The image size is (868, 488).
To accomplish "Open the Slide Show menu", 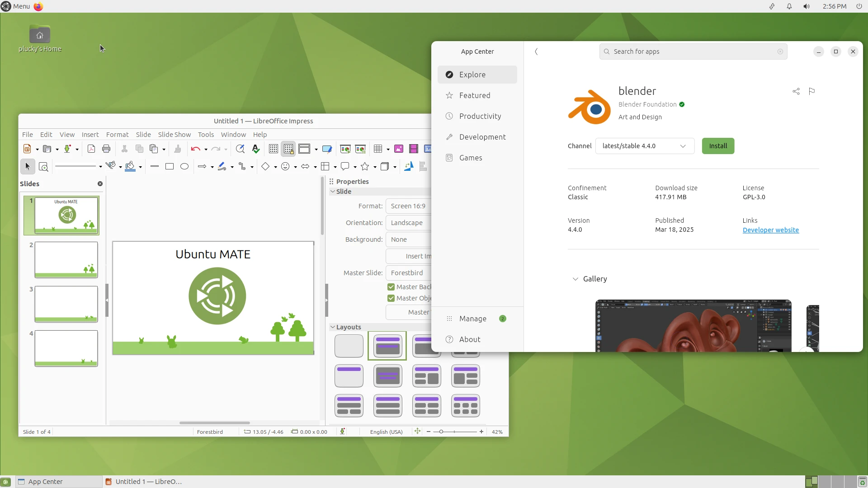I will click(x=174, y=135).
